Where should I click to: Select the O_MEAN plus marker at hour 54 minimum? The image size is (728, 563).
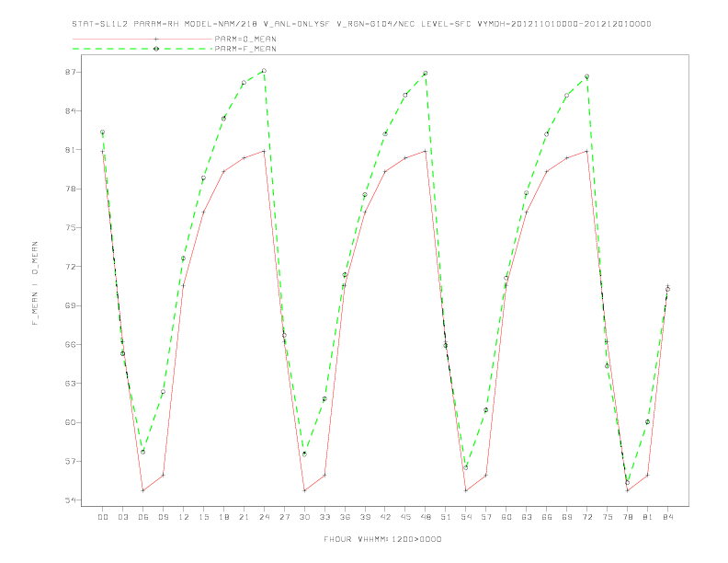tap(466, 490)
